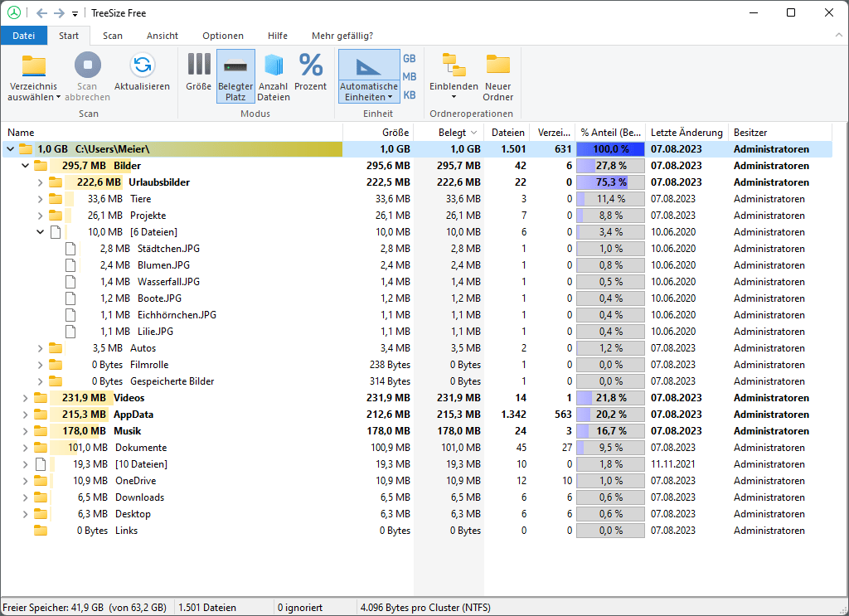The height and width of the screenshot is (616, 849).
Task: Click the Lilie.JPG file icon
Action: [70, 332]
